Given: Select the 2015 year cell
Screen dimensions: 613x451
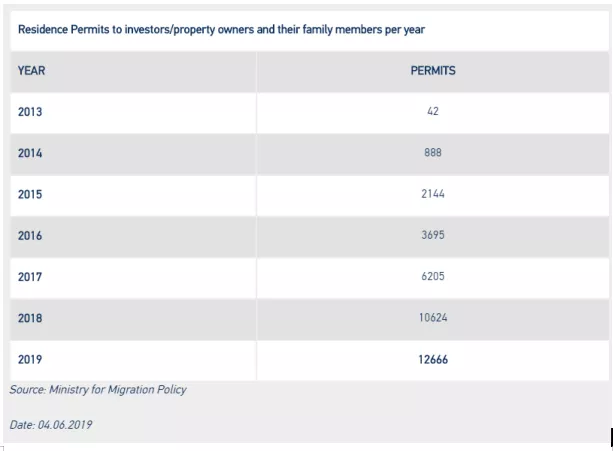Looking at the screenshot, I should click(x=30, y=194).
